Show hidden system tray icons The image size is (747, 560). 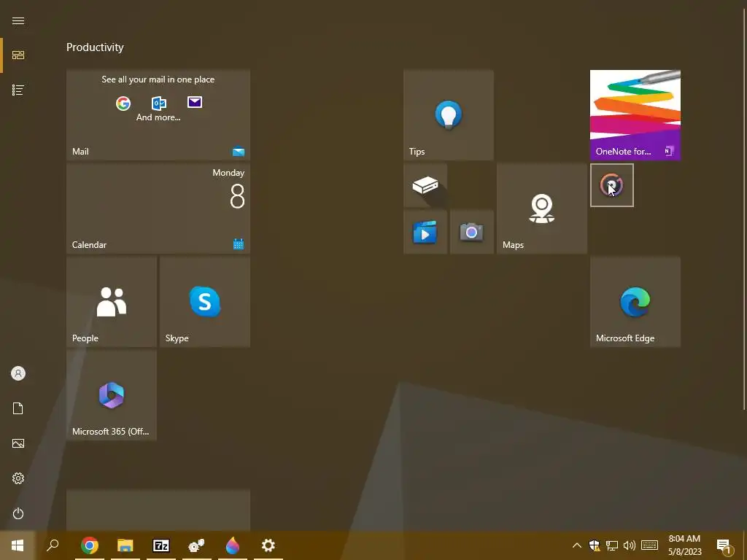pos(576,545)
